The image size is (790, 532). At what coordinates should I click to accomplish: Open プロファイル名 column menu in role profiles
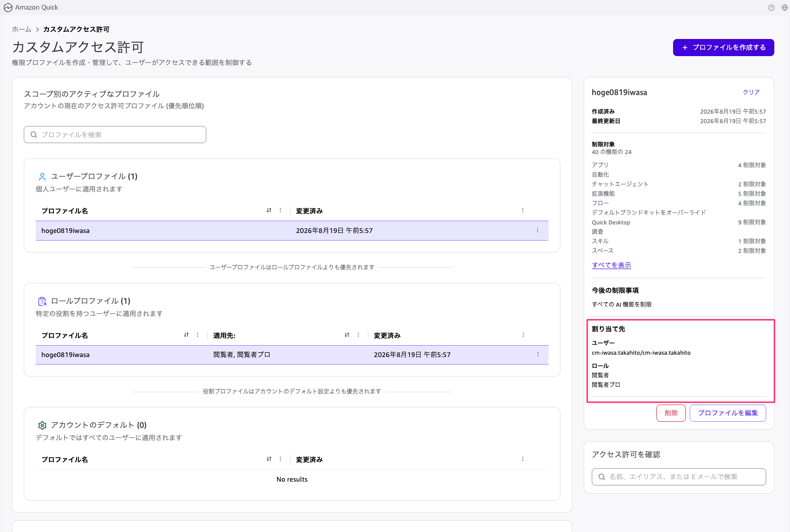pyautogui.click(x=198, y=335)
